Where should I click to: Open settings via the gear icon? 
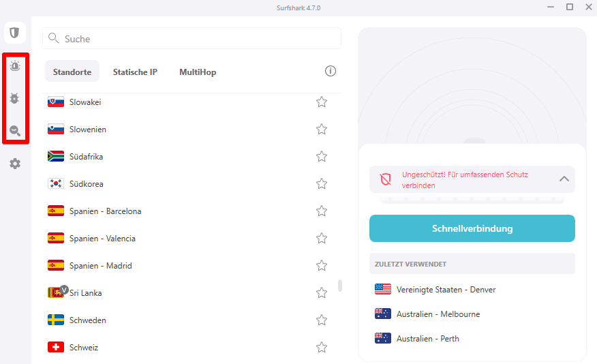(15, 164)
